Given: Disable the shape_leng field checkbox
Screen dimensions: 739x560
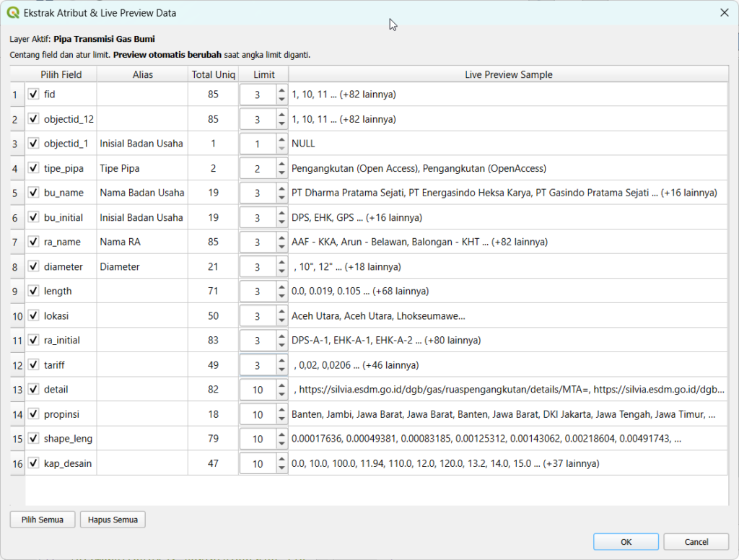Looking at the screenshot, I should [33, 438].
